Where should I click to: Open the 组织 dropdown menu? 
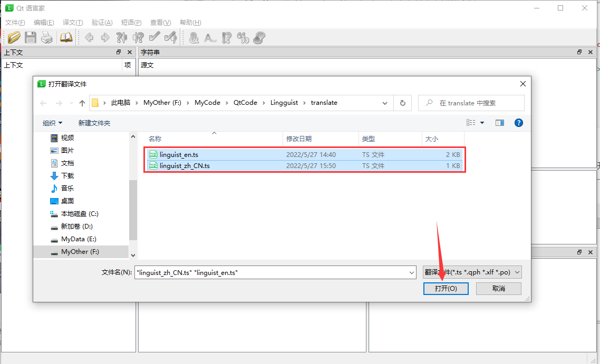pyautogui.click(x=52, y=123)
